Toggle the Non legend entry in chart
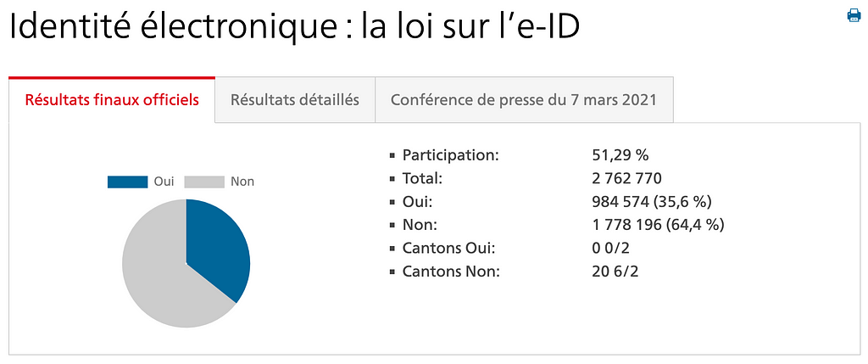The width and height of the screenshot is (868, 364). (220, 182)
